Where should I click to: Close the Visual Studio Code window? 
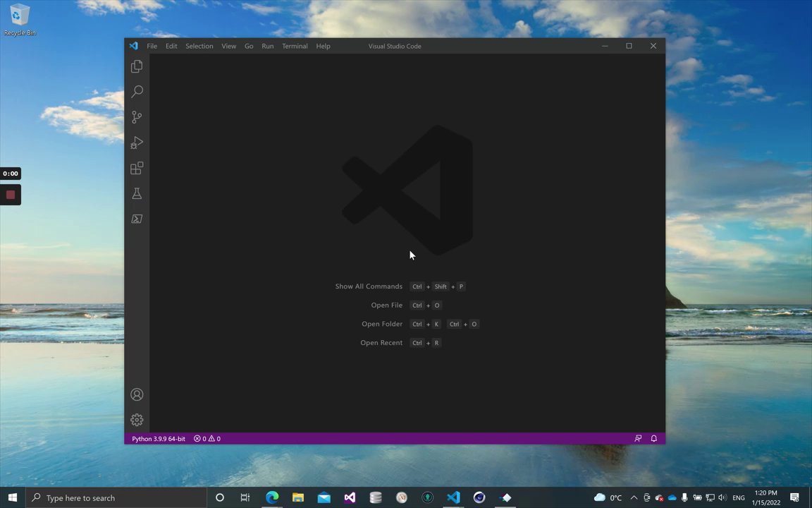click(x=653, y=46)
